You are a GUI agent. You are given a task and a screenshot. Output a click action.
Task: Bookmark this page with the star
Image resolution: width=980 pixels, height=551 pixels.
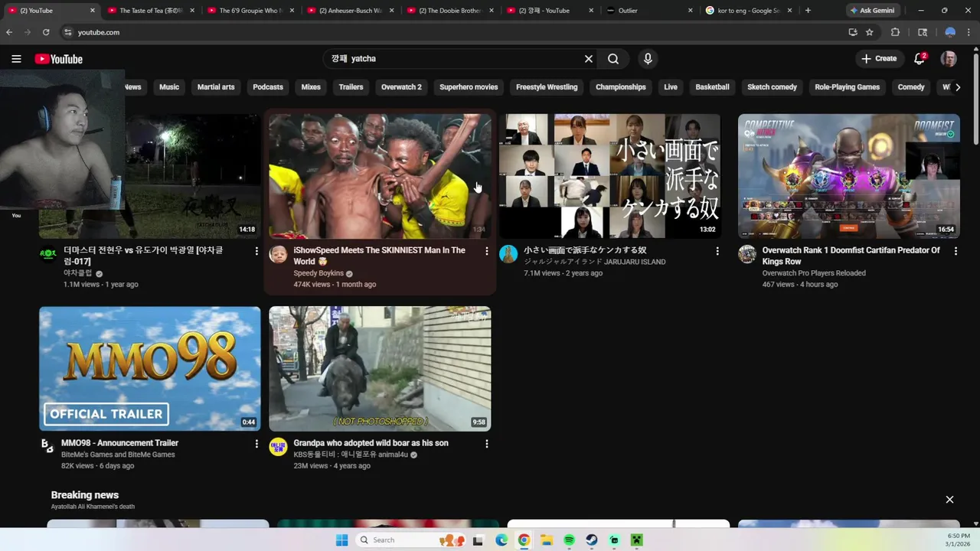click(x=870, y=32)
